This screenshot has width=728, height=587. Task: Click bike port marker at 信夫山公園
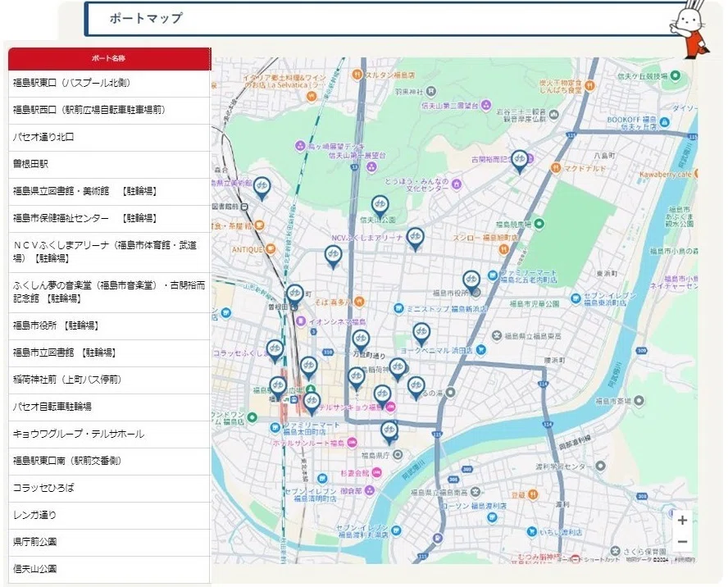[x=380, y=207]
